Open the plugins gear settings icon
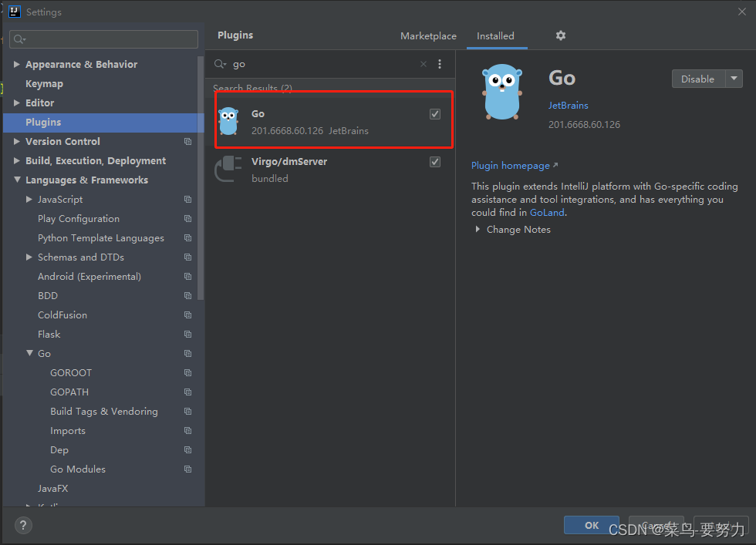756x545 pixels. pos(560,35)
